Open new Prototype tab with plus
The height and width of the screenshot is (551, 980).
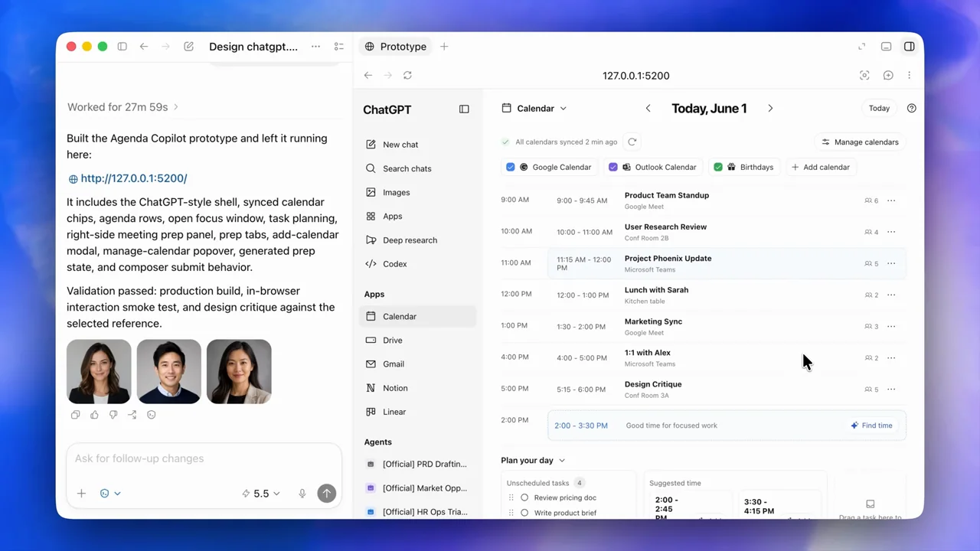444,47
